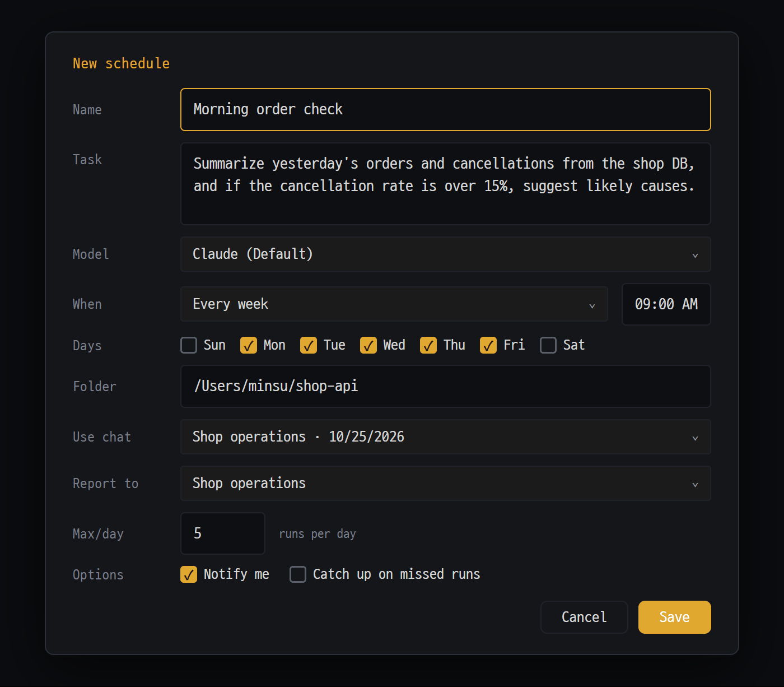
Task: Enable the Sat day checkbox
Action: pos(548,345)
